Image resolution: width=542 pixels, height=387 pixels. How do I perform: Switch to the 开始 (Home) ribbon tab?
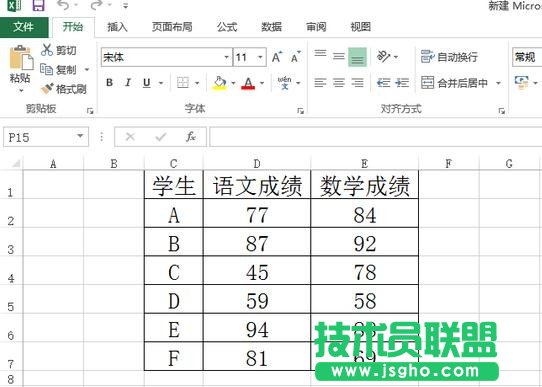(73, 27)
